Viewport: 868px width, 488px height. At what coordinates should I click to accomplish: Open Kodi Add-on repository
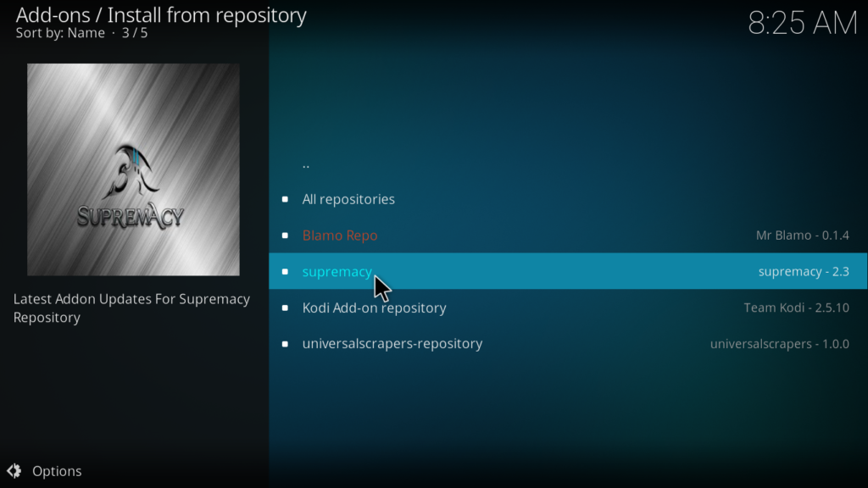click(568, 308)
